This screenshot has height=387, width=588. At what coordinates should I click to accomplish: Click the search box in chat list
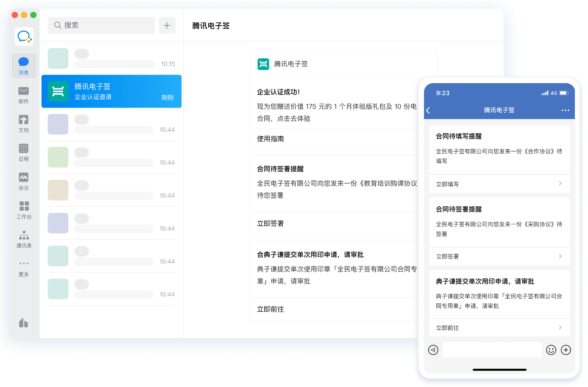[x=101, y=25]
